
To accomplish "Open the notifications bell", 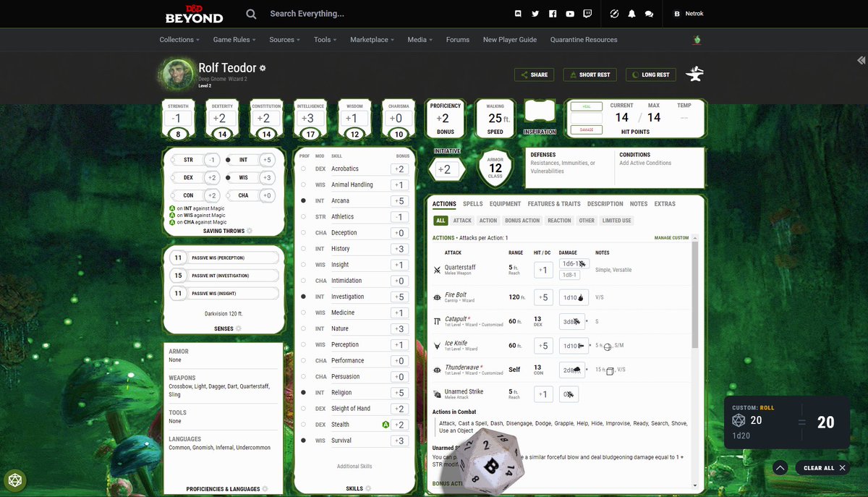I will (x=631, y=14).
